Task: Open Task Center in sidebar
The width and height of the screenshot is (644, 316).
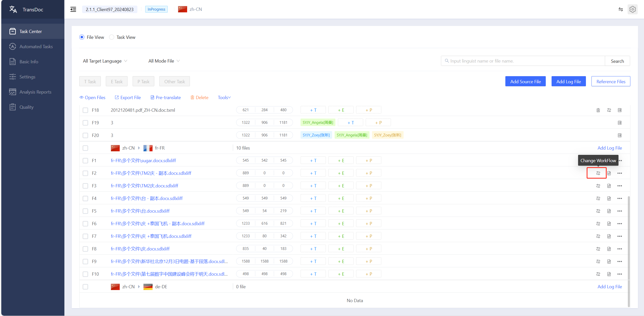Action: tap(33, 31)
